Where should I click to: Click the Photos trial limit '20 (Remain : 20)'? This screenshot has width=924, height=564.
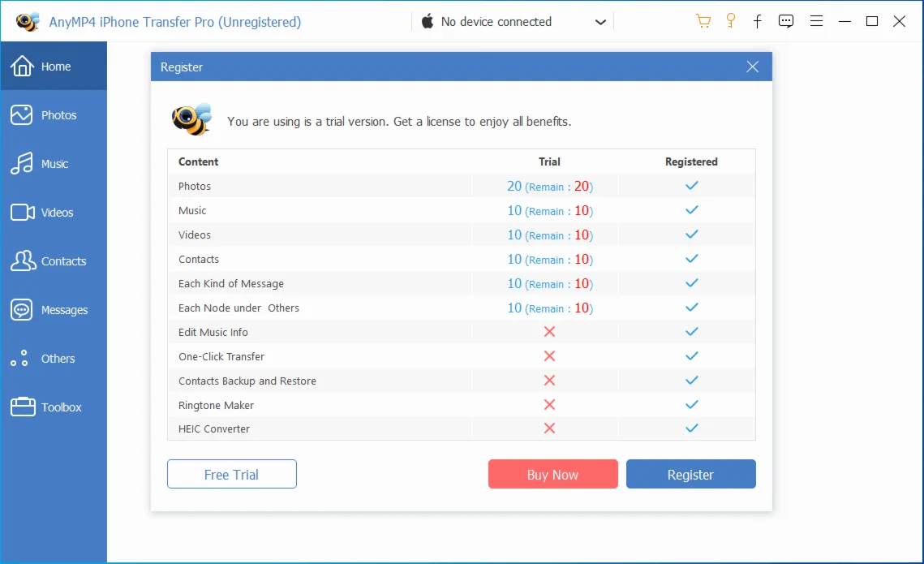[x=550, y=186]
